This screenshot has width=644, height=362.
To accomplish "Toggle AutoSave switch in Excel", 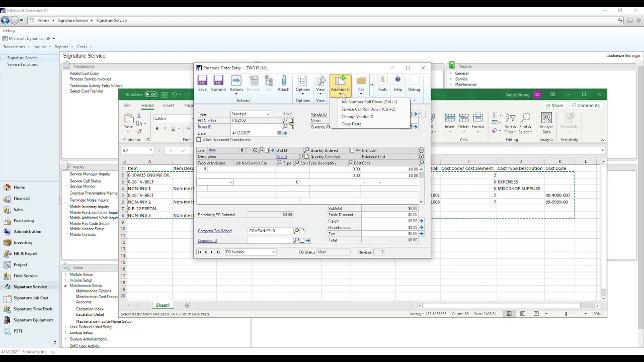I will (150, 95).
